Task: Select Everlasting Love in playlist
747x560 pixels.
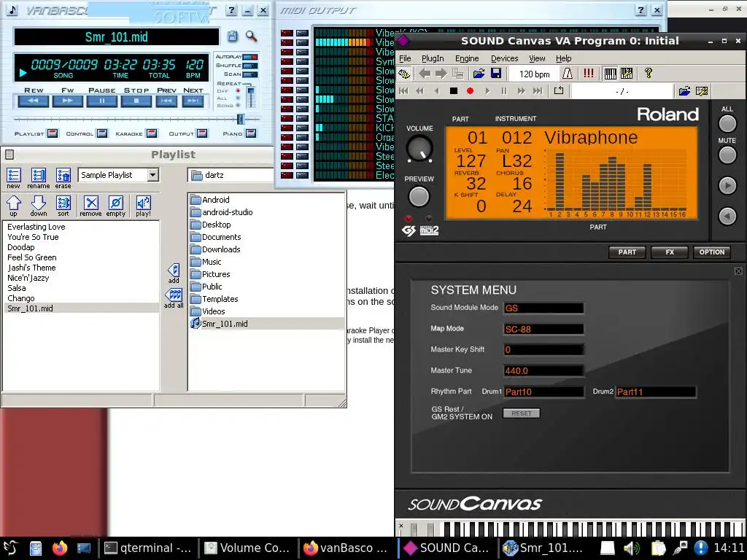Action: click(x=36, y=227)
